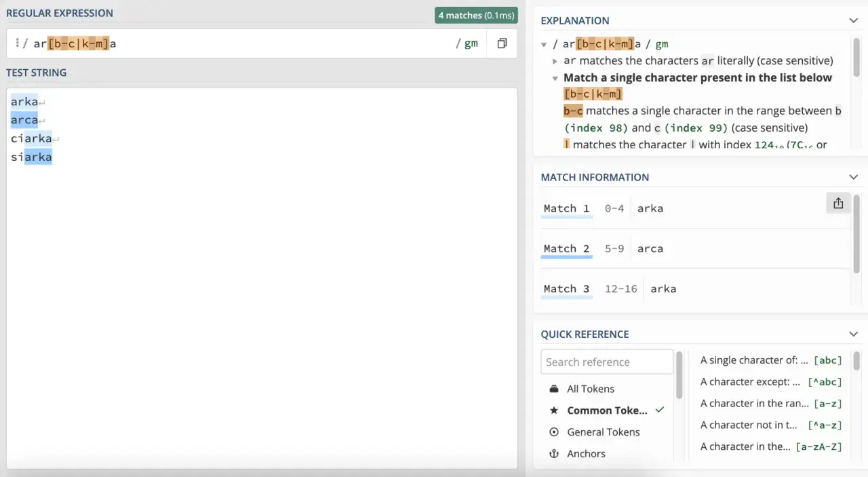Select the General Tokens circle icon

pos(554,432)
